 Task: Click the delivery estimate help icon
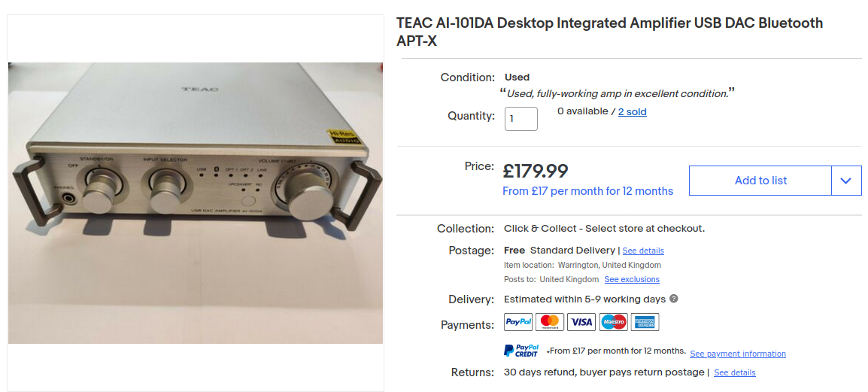point(674,299)
